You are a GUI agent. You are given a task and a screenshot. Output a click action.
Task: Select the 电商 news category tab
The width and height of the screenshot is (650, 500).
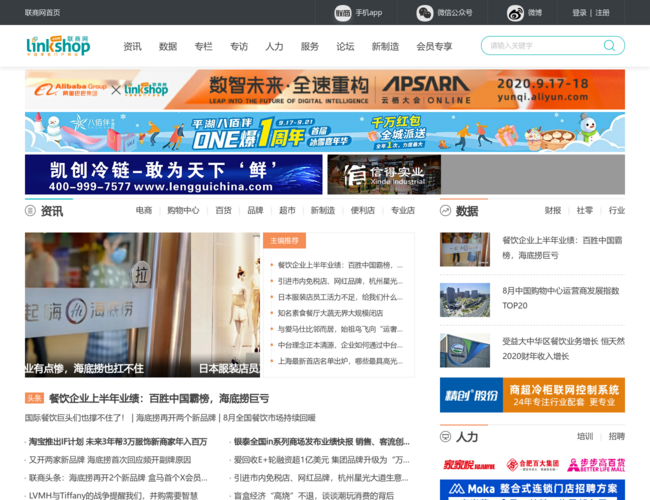point(144,210)
